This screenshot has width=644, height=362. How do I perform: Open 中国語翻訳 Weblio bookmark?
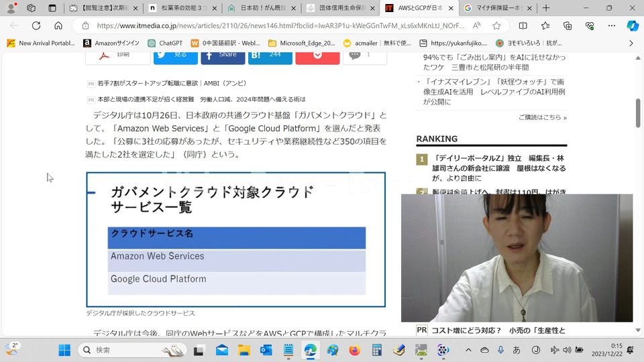click(x=226, y=43)
